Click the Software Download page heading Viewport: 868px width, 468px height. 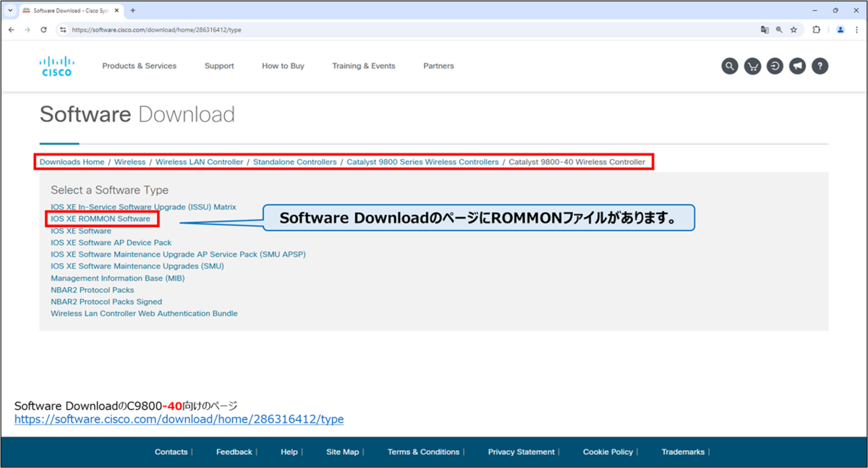pos(137,114)
